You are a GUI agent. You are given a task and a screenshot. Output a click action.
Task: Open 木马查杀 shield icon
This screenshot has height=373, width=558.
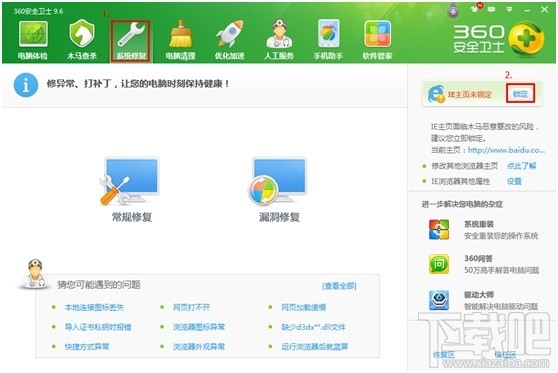pyautogui.click(x=82, y=33)
